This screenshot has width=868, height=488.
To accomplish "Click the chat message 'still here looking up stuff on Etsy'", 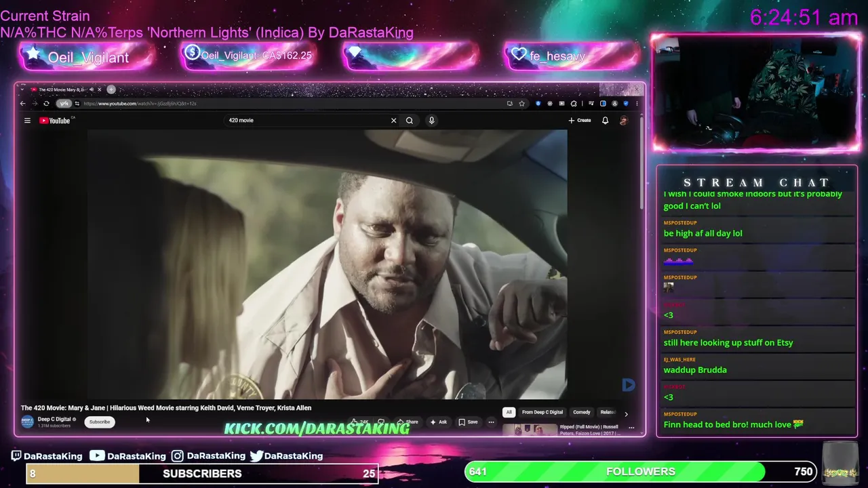I will [x=728, y=343].
